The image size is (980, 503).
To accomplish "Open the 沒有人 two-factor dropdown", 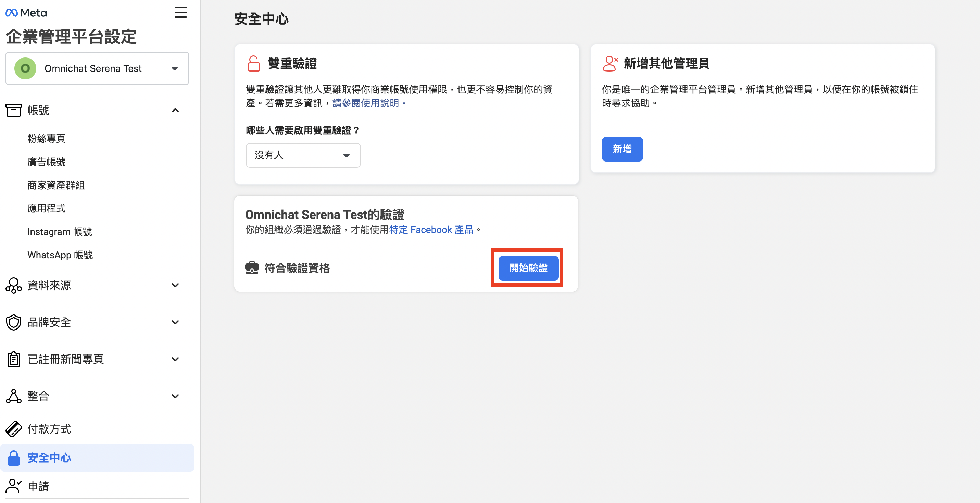I will coord(303,155).
